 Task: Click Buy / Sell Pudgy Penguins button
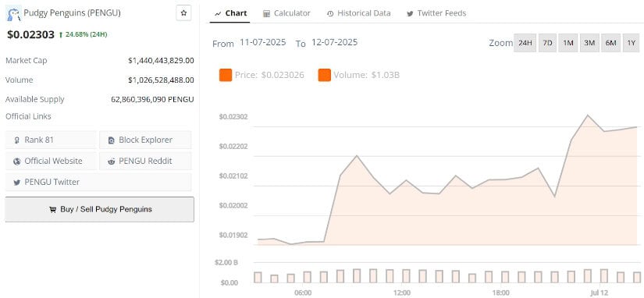point(99,209)
